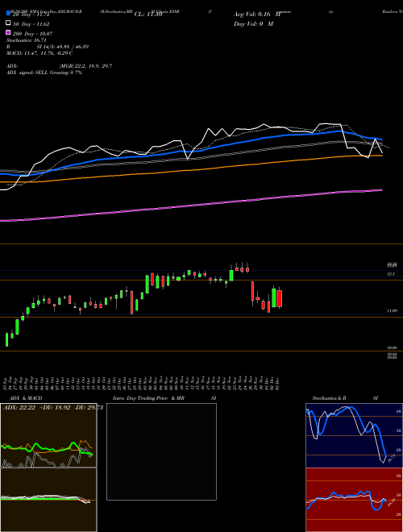Click the 'Day Vol: 0 M' label
403x532 pixels.
pyautogui.click(x=253, y=23)
